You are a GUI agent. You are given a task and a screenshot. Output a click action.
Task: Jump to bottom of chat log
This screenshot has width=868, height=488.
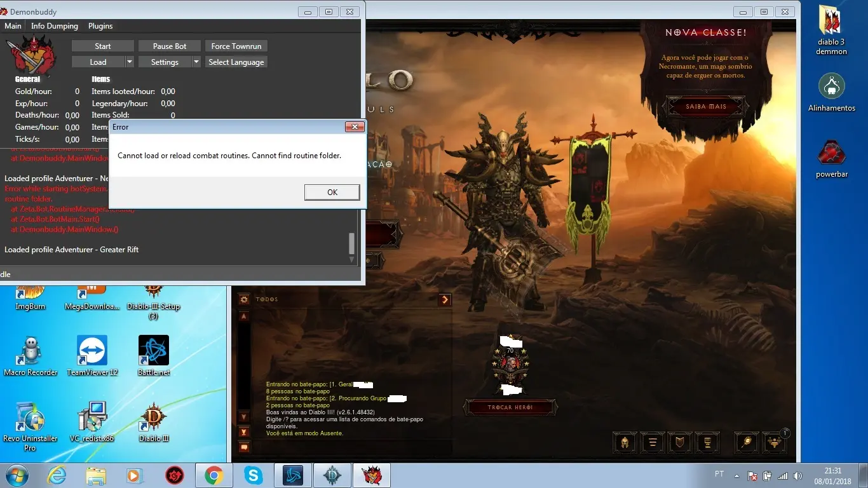[x=244, y=432]
